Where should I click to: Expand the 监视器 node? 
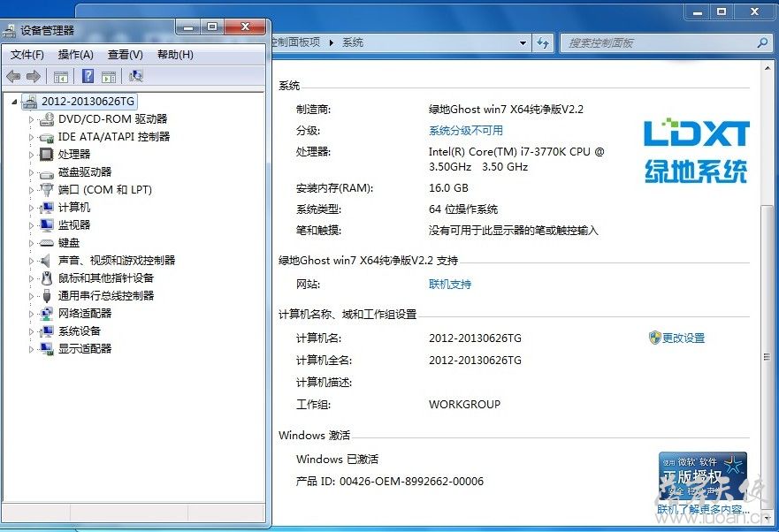tap(31, 225)
